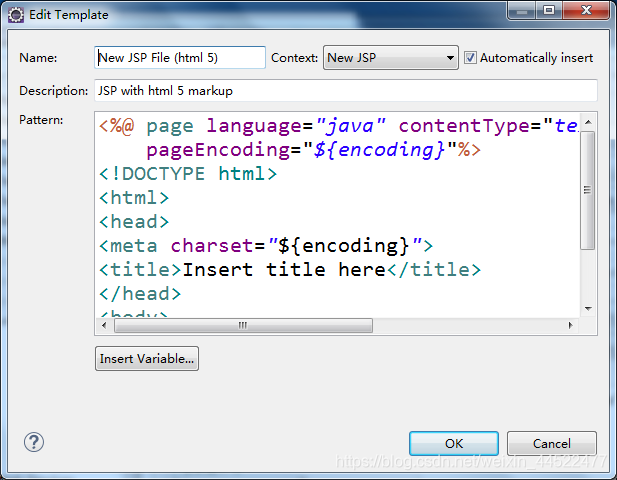Click the Pattern vertical scrollbar thumb
617x480 pixels.
click(587, 190)
